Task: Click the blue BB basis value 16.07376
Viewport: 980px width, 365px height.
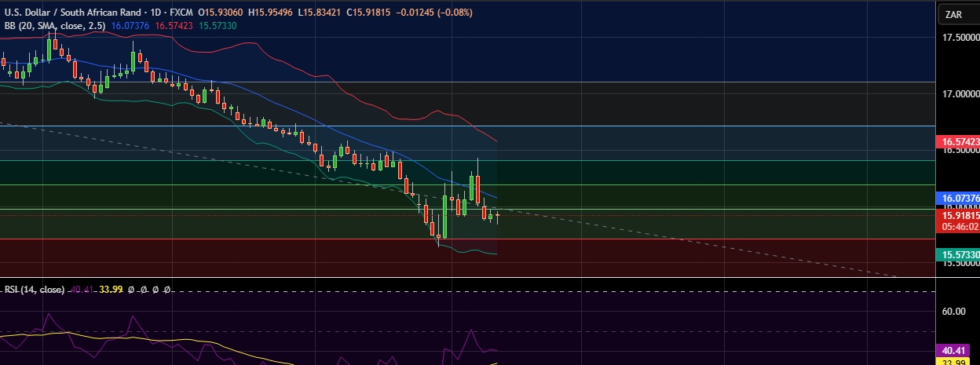Action: click(130, 26)
